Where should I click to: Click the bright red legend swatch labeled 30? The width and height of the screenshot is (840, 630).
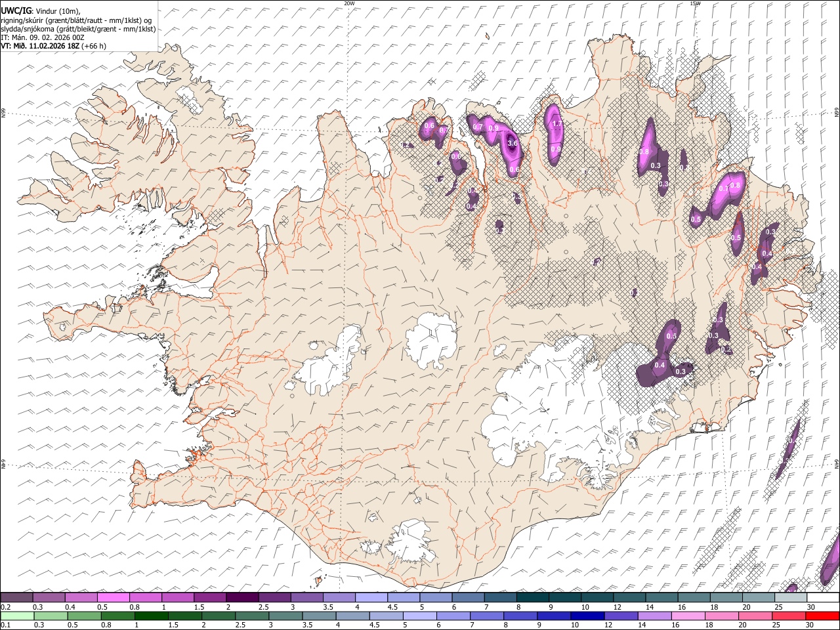(822, 616)
